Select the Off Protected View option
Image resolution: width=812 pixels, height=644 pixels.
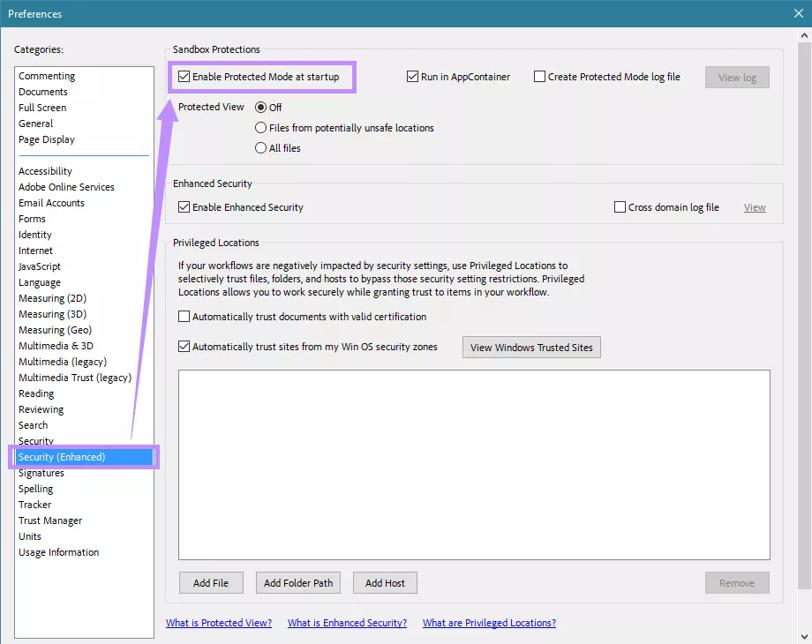260,107
